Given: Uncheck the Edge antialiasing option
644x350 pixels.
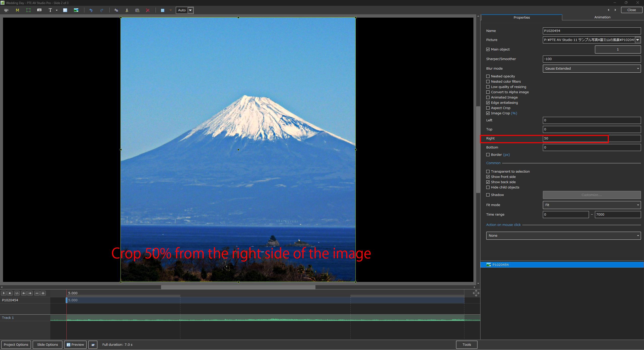Looking at the screenshot, I should coord(488,103).
